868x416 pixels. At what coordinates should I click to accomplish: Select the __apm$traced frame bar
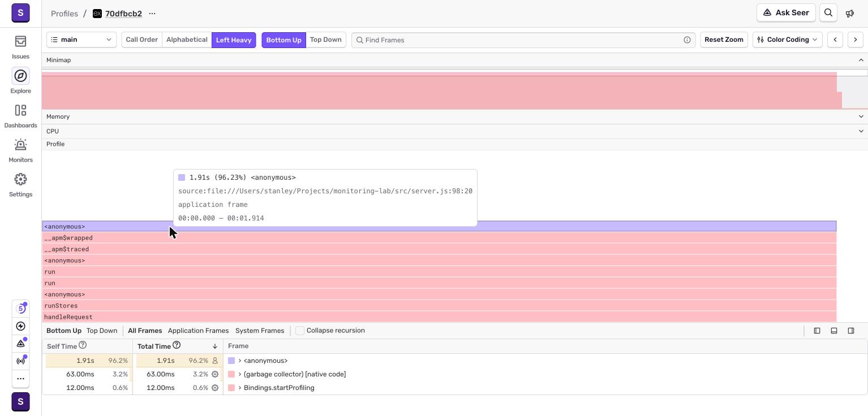click(439, 249)
